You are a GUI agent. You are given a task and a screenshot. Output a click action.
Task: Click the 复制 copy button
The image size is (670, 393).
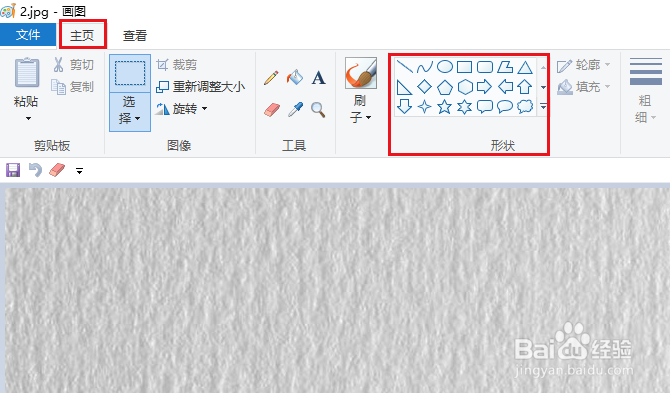point(73,87)
